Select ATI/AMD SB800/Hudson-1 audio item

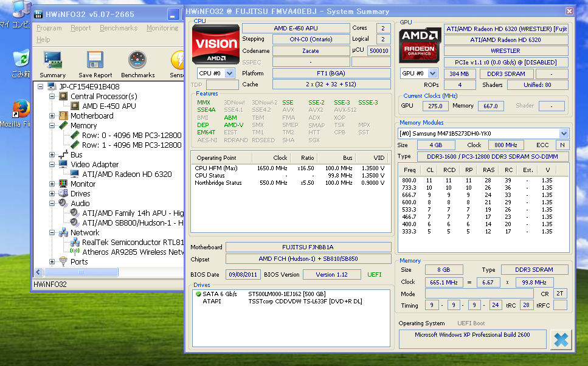click(133, 223)
